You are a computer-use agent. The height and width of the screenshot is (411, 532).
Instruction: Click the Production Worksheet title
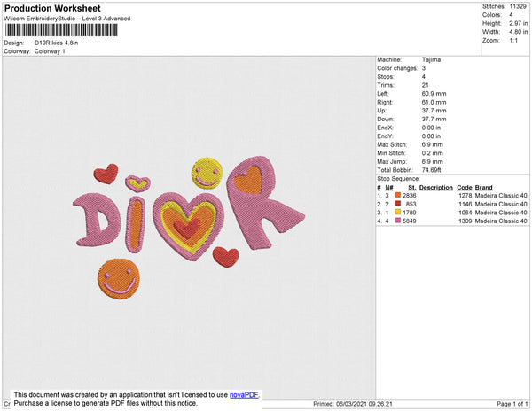coord(52,8)
